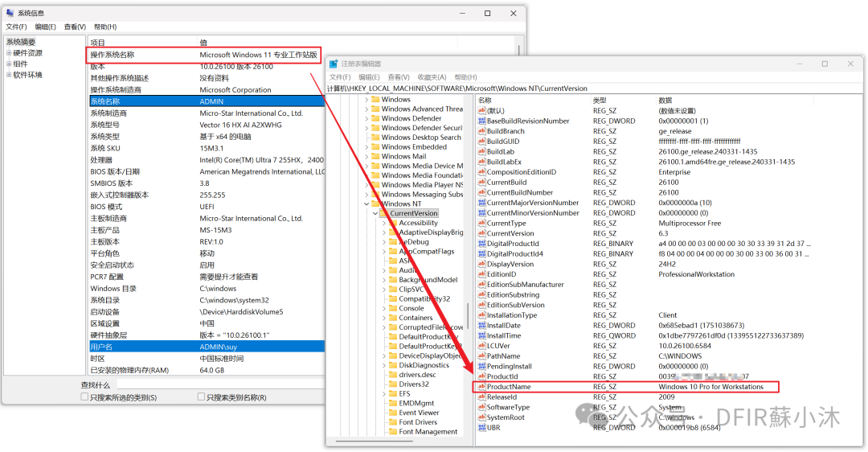Image resolution: width=868 pixels, height=452 pixels.
Task: Click the Font Drivers folder icon
Action: 393,422
